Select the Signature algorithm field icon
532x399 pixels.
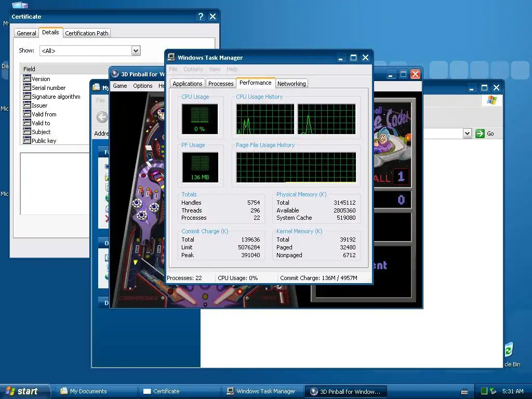27,96
